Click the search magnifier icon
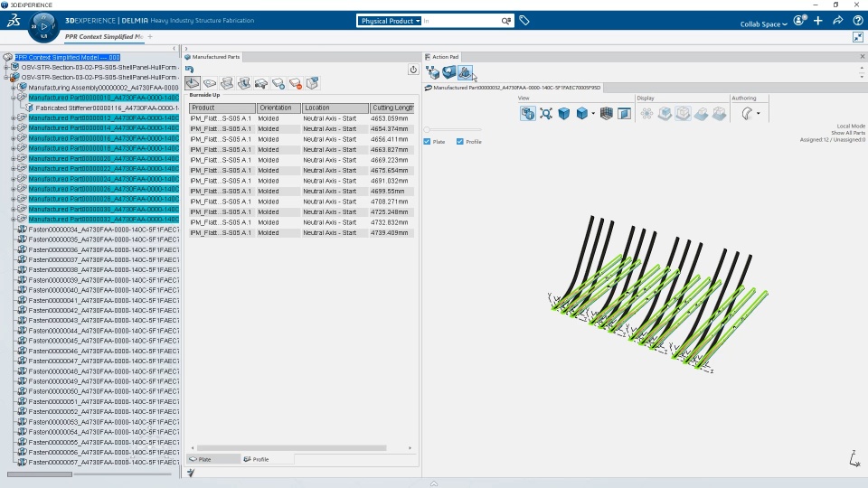The image size is (868, 488). pos(506,21)
